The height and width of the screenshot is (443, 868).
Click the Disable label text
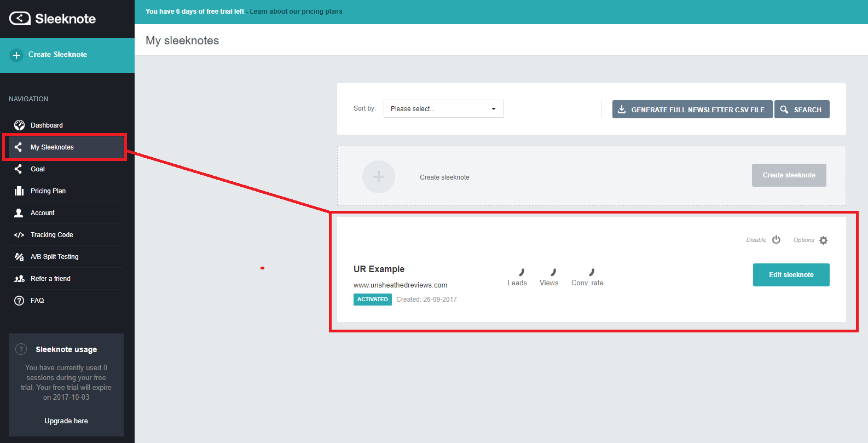click(756, 240)
